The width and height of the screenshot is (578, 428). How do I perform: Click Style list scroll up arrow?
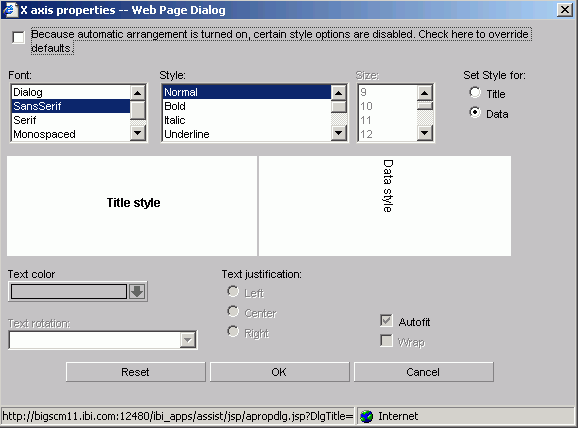pos(339,93)
